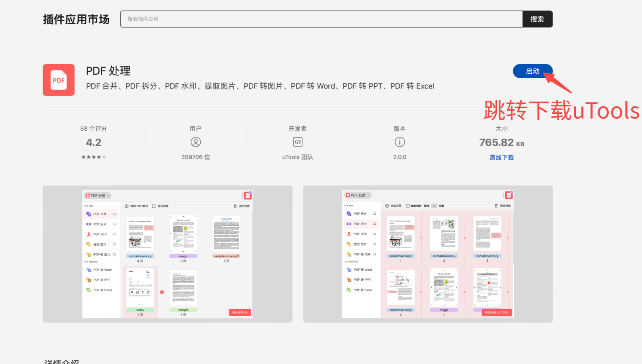This screenshot has height=364, width=642.
Task: Click the 开发者 column label
Action: coord(298,129)
